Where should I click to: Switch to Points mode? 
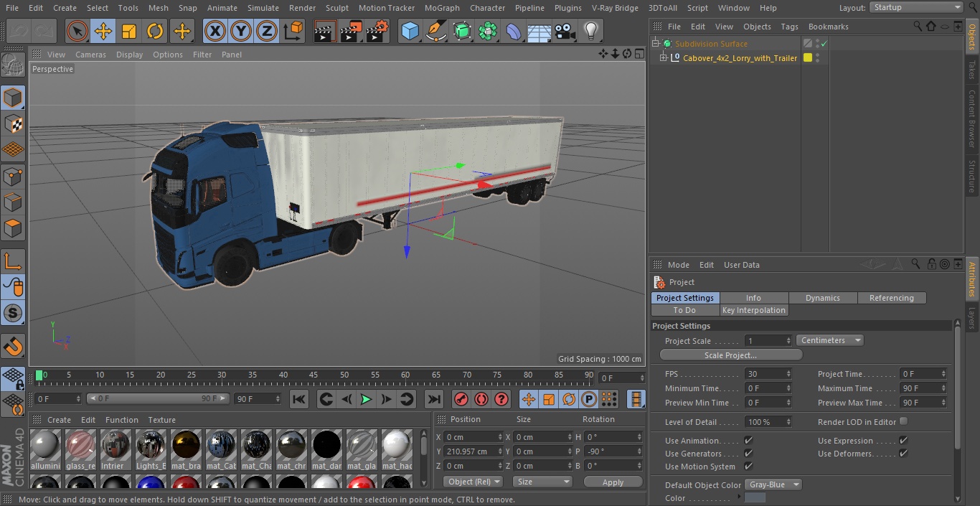pos(13,176)
